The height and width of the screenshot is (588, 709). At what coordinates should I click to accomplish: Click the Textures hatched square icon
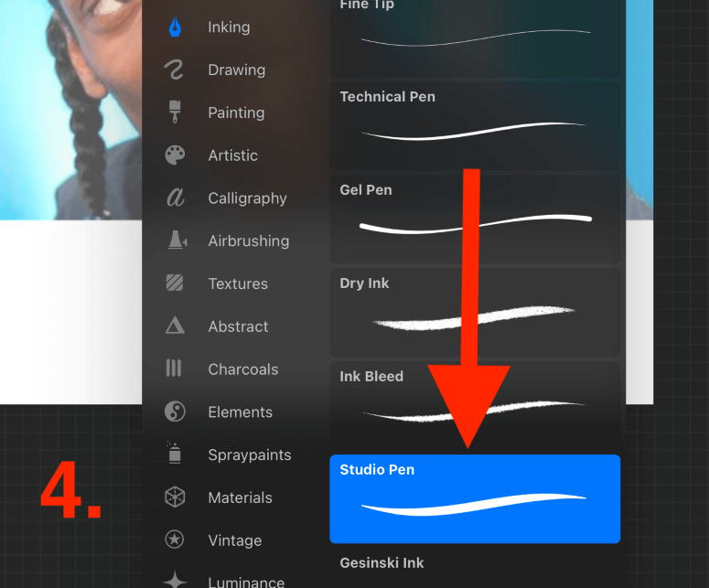[175, 283]
